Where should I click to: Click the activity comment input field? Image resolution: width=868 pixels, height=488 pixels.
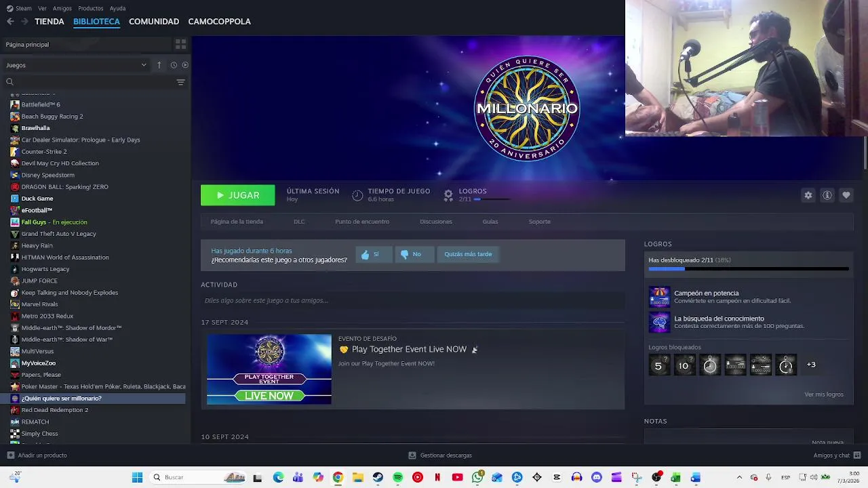[412, 300]
